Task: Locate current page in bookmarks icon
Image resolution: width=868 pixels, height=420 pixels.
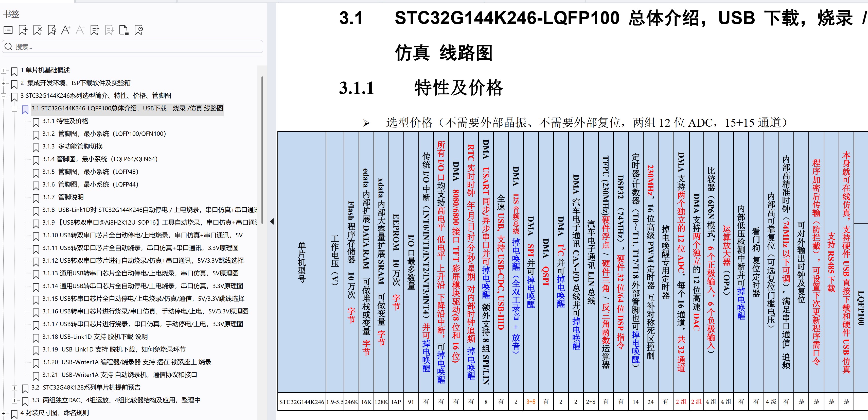Action: coord(138,30)
